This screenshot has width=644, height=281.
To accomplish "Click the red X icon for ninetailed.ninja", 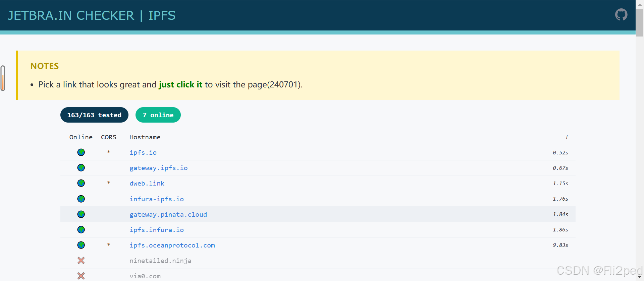I will point(81,261).
